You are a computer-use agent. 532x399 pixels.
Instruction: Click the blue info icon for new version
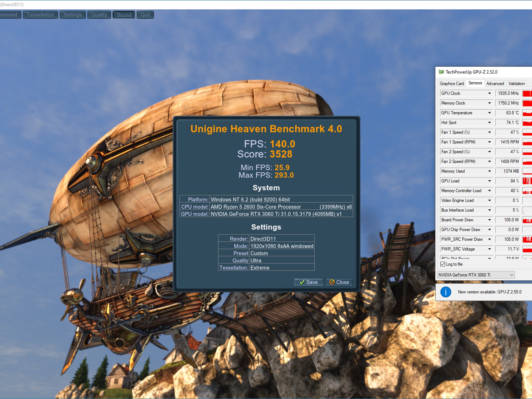(x=445, y=292)
